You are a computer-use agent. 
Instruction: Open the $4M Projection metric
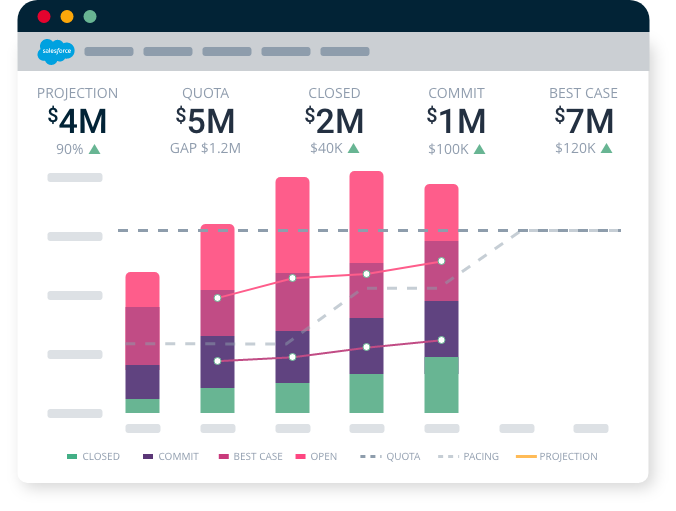77,121
